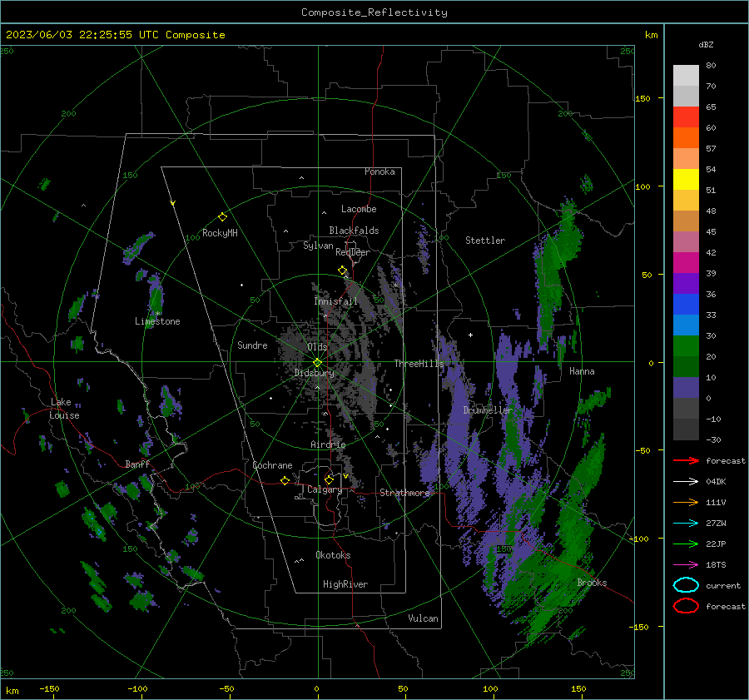Click the RedDeer city label
749x700 pixels.
click(x=353, y=252)
